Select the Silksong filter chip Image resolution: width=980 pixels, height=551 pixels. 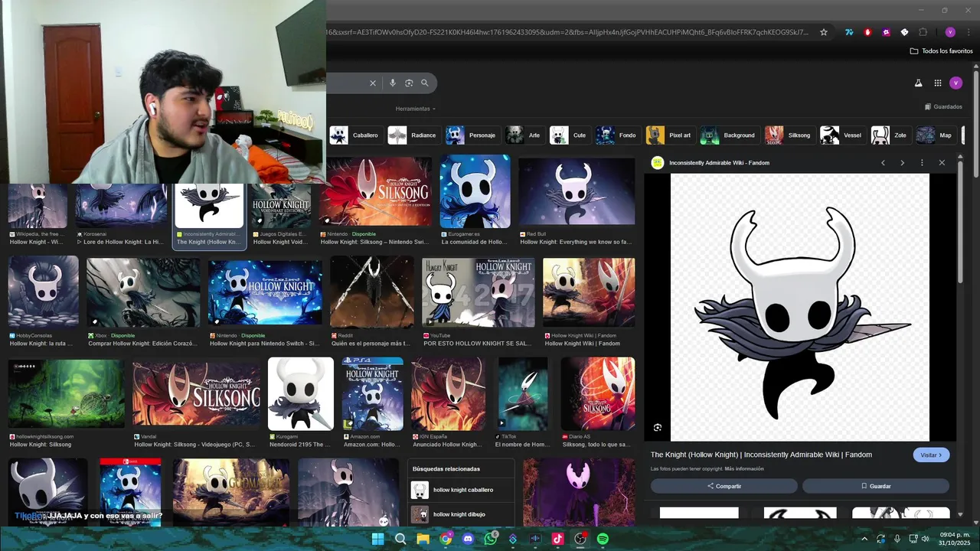point(789,135)
